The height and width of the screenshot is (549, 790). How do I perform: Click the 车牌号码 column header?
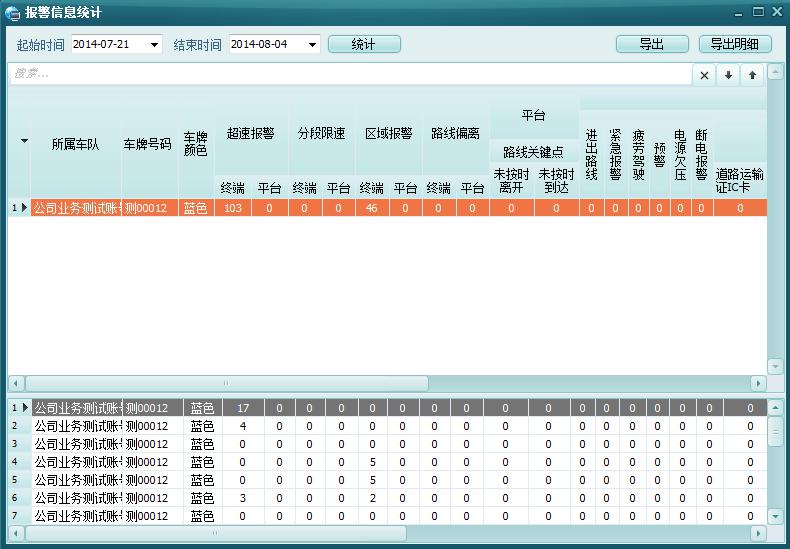coord(148,144)
